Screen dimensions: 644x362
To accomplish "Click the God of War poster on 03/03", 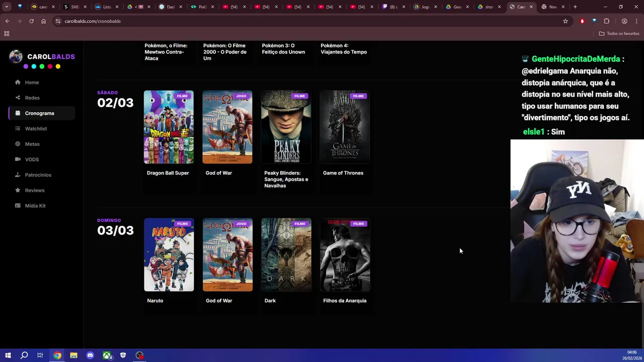I will [x=227, y=255].
